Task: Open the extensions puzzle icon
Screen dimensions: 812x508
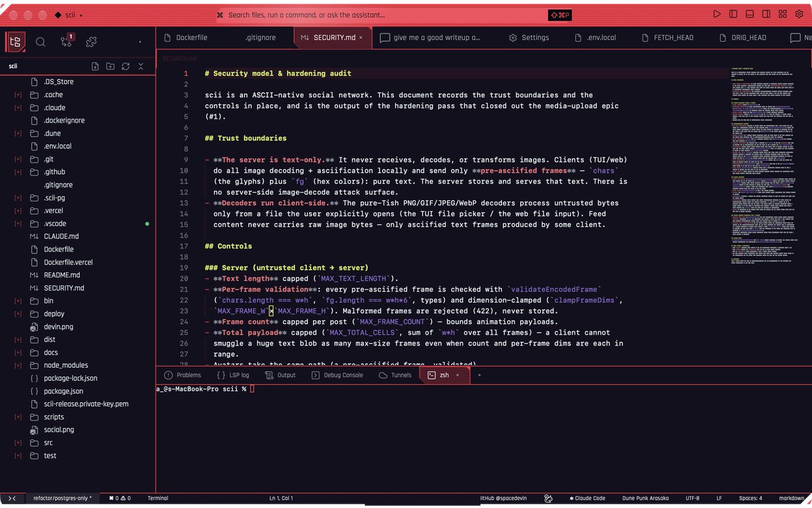Action: pos(91,41)
